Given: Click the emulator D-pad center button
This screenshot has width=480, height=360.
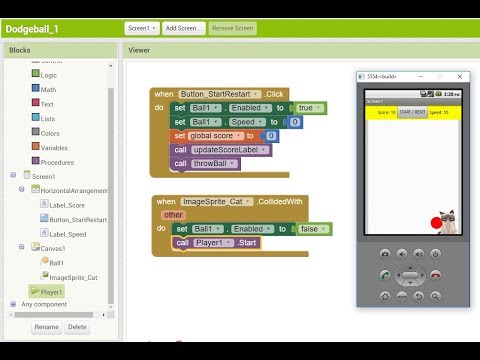Looking at the screenshot, I should coord(410,275).
